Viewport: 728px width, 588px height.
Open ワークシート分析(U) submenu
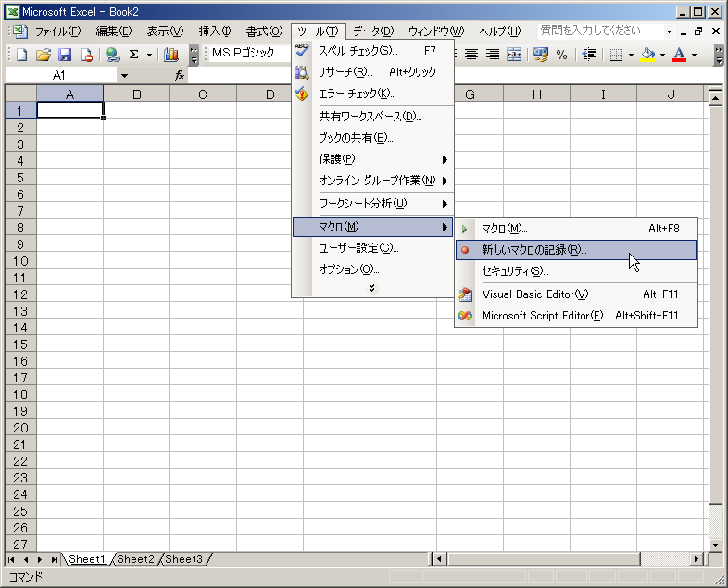pos(373,204)
